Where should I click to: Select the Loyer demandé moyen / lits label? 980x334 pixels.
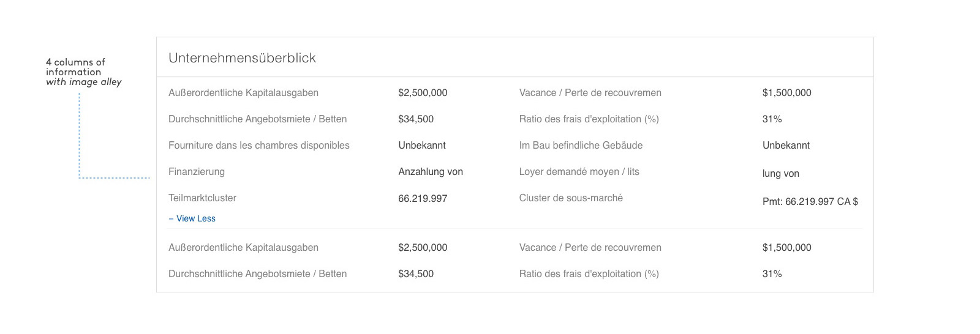(x=579, y=172)
